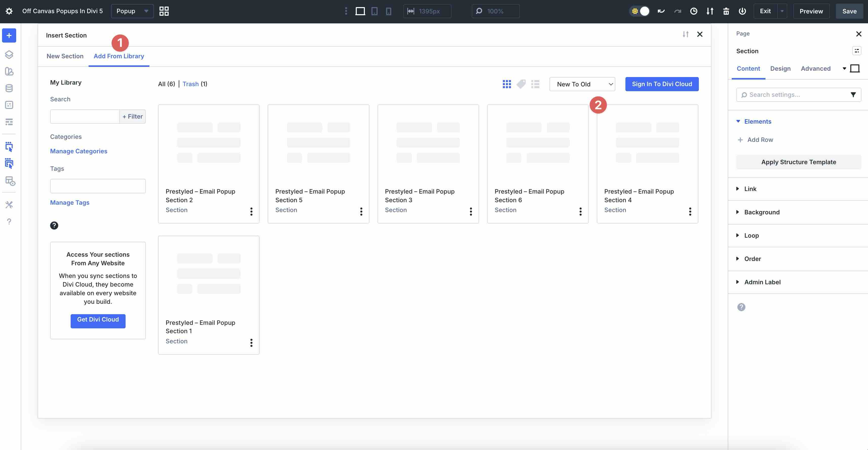Expand the Admin Label group
The image size is (868, 450).
pyautogui.click(x=762, y=282)
